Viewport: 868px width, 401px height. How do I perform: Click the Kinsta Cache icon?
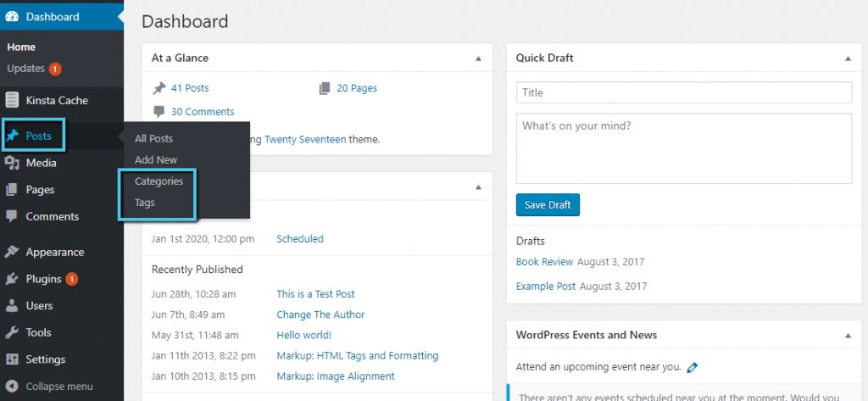click(12, 100)
